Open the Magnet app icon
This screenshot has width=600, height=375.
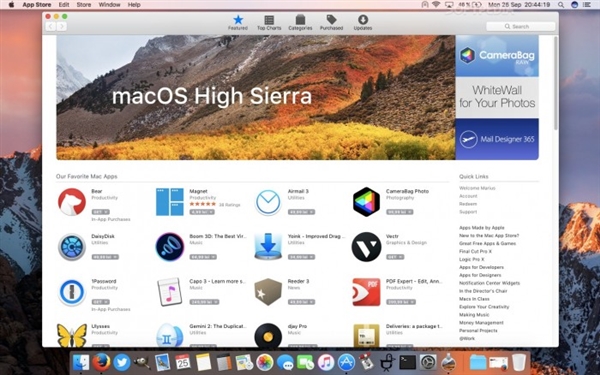coord(170,202)
